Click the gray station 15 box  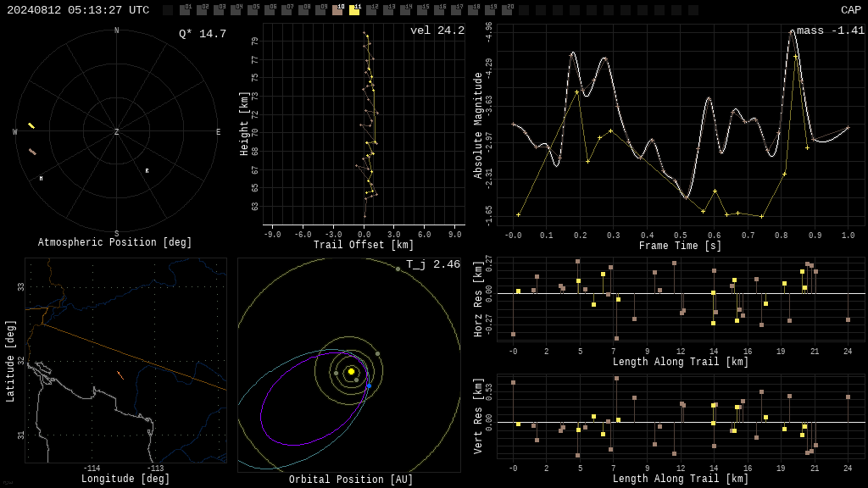tap(422, 10)
